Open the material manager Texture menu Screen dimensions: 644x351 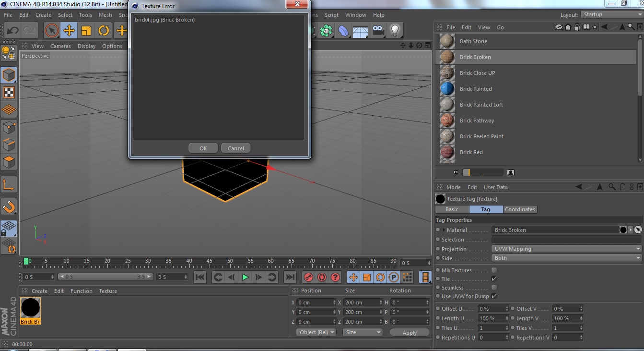108,291
